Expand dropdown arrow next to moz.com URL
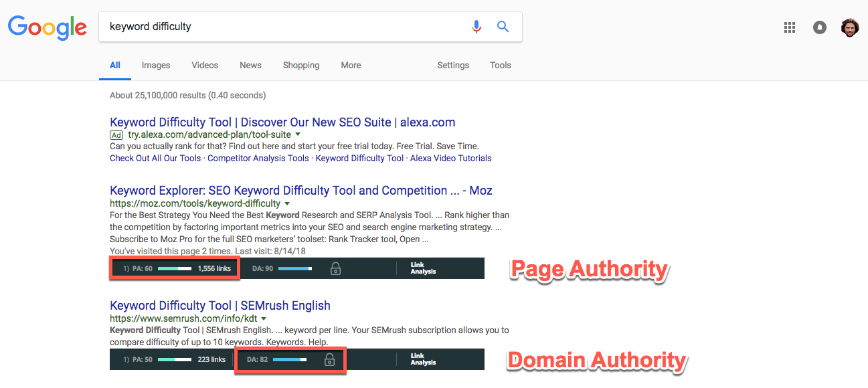The image size is (868, 388). (287, 203)
